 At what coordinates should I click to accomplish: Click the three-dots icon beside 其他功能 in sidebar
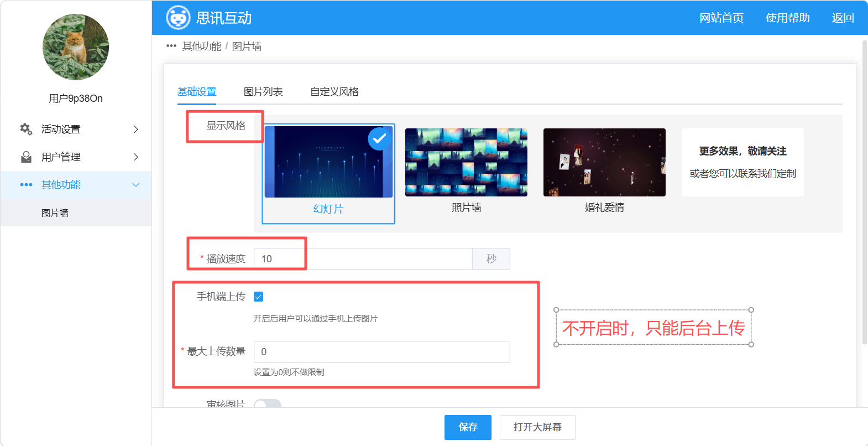click(x=26, y=185)
